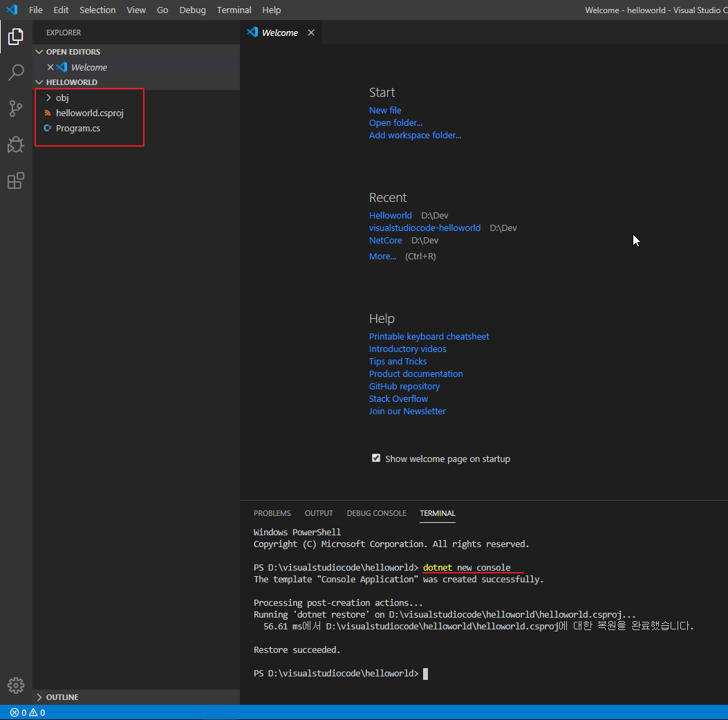Close the Welcome editor tab

(x=311, y=33)
